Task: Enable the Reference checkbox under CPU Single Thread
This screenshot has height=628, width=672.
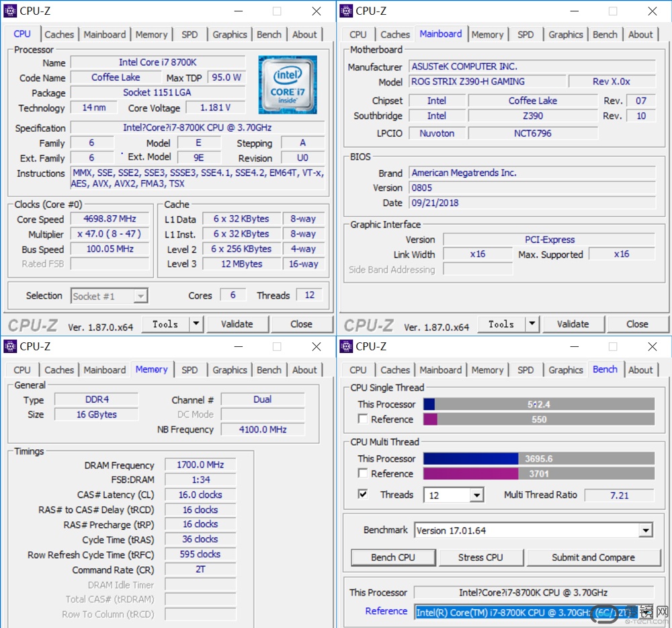Action: (x=363, y=419)
